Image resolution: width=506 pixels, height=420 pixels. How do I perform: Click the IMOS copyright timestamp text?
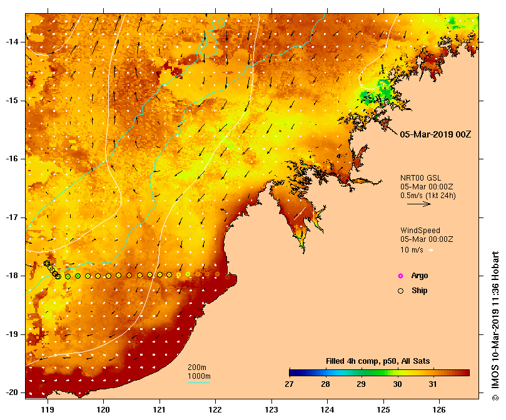point(495,326)
